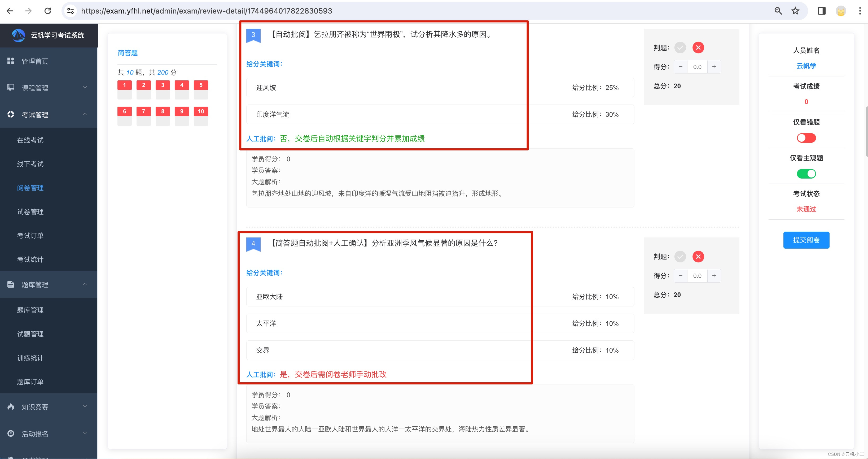The height and width of the screenshot is (459, 868).
Task: Open the 试题管理 menu item
Action: tap(30, 334)
